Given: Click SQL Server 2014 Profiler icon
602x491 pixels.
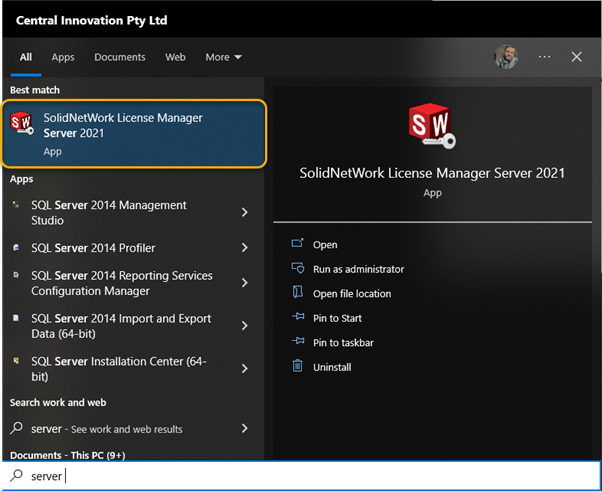Looking at the screenshot, I should [16, 248].
